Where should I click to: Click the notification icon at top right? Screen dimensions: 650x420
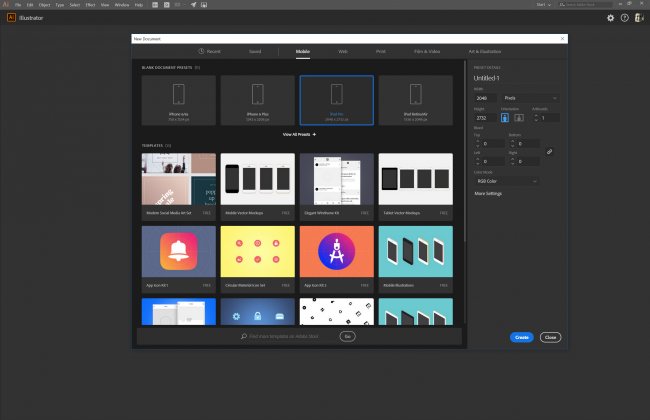pyautogui.click(x=639, y=18)
